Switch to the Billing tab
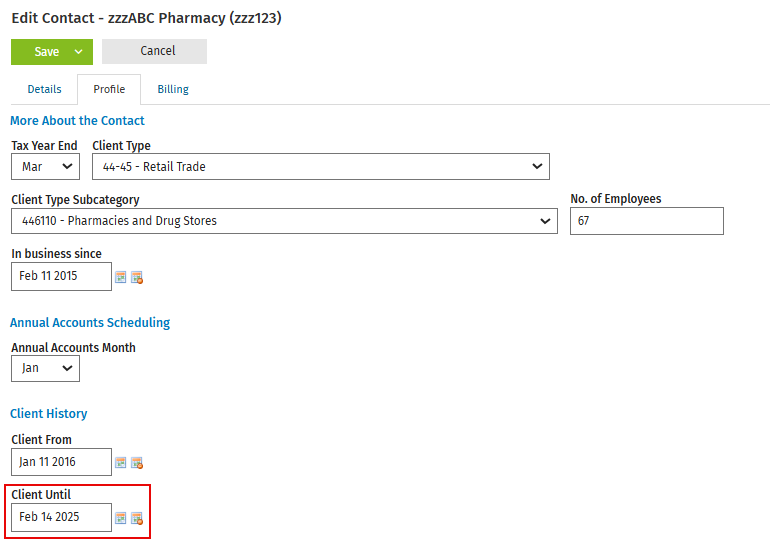This screenshot has height=547, width=770. (173, 89)
